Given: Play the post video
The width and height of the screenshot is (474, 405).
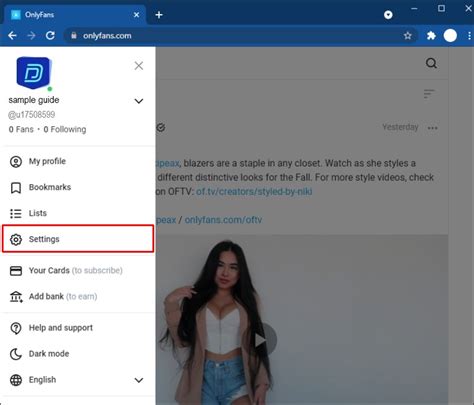Looking at the screenshot, I should point(260,340).
